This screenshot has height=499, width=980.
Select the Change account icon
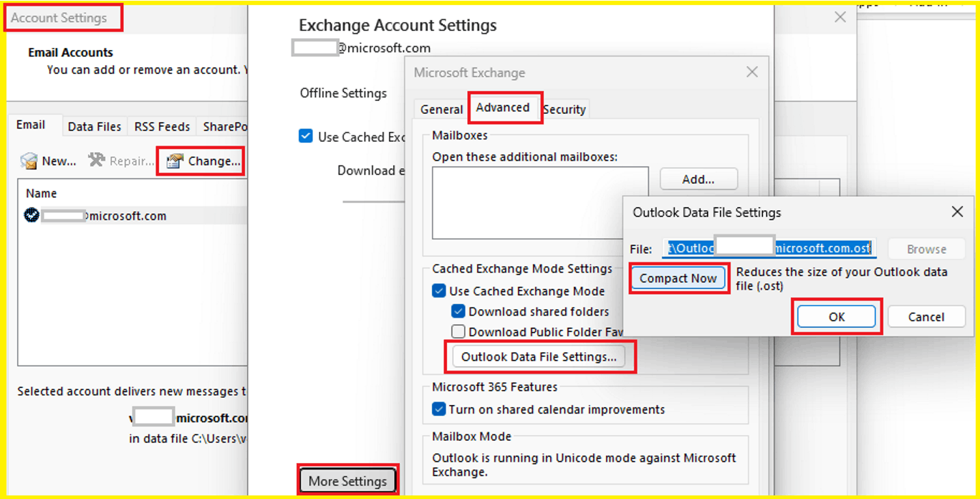(201, 161)
